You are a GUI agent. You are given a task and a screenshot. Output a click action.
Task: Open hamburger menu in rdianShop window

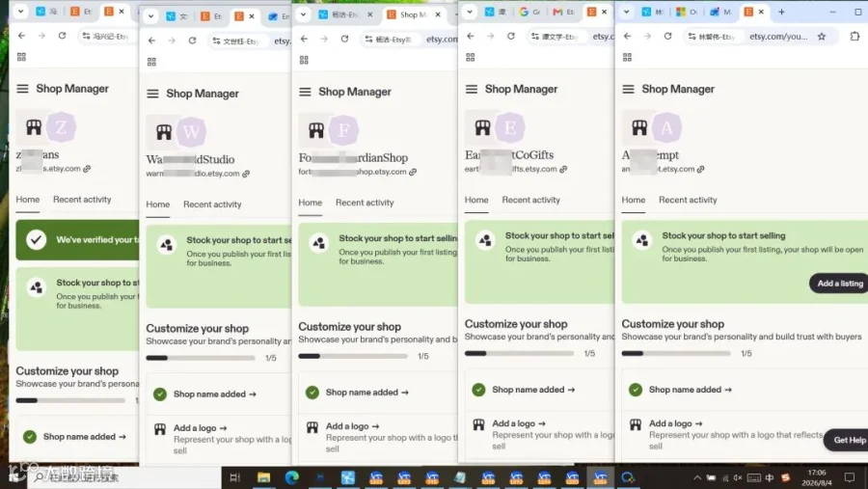[x=305, y=92]
